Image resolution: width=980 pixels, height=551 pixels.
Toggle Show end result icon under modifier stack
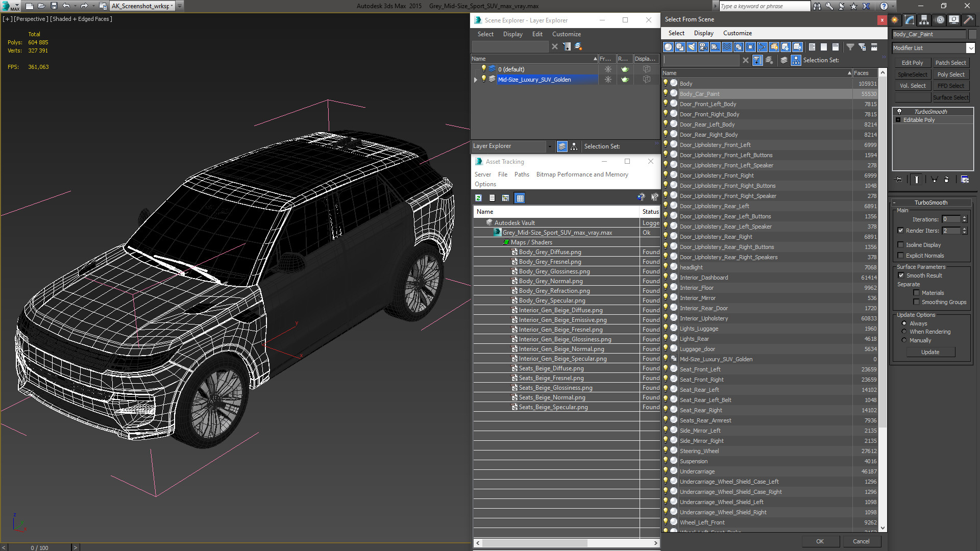click(x=917, y=180)
